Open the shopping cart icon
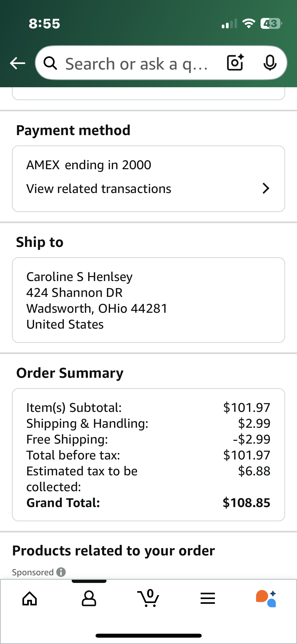The width and height of the screenshot is (297, 644). click(x=148, y=598)
